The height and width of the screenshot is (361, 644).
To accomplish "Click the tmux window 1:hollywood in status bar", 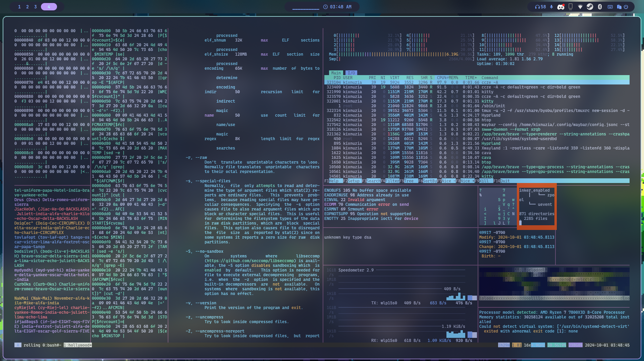I will (78, 345).
